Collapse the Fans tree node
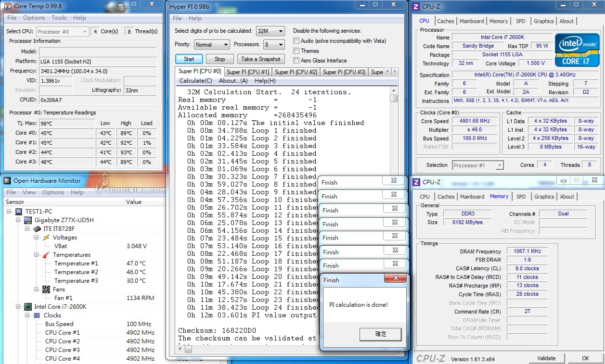605x364 pixels. pyautogui.click(x=37, y=289)
